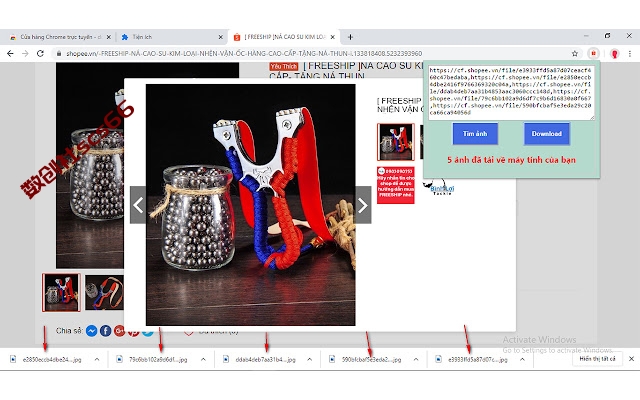Select first product thumbnail below main image
This screenshot has width=640, height=400.
61,292
